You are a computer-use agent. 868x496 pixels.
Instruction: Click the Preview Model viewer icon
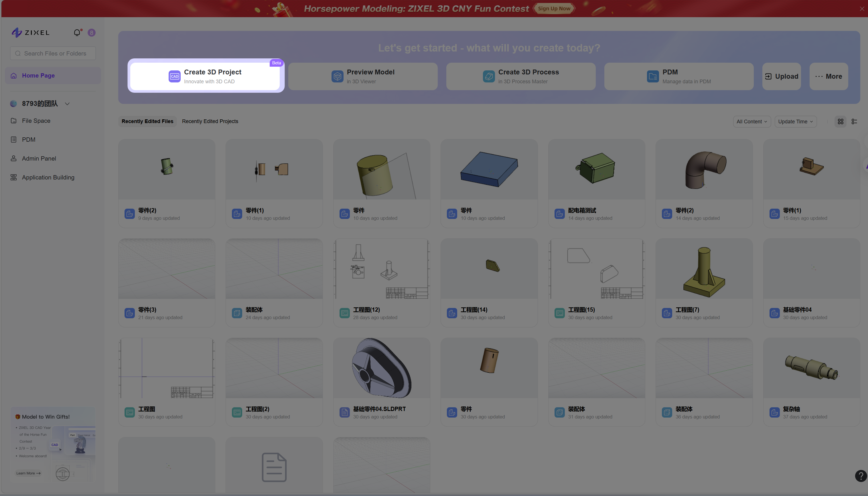pos(337,76)
